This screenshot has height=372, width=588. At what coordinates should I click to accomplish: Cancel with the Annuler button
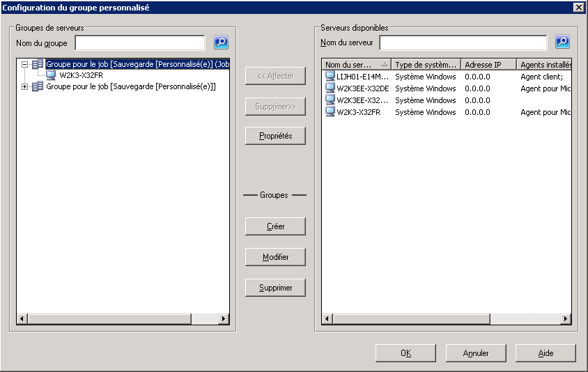(476, 353)
